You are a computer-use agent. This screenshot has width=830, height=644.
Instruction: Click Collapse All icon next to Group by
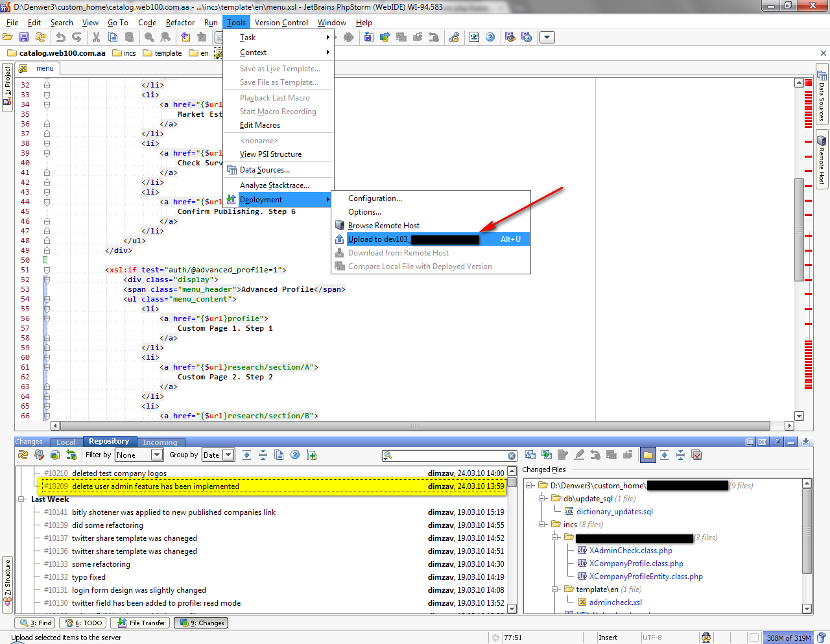(x=263, y=455)
